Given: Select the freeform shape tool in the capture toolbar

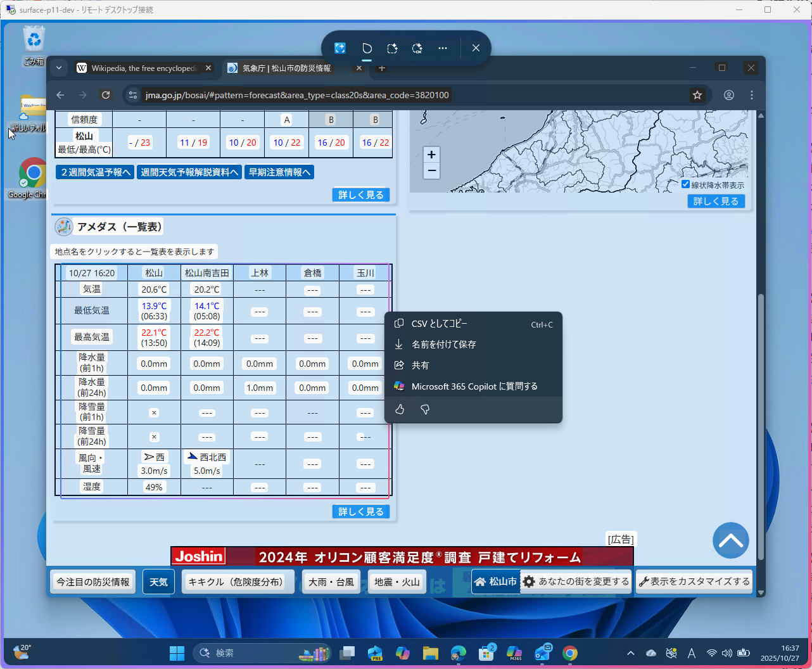Looking at the screenshot, I should [x=366, y=48].
